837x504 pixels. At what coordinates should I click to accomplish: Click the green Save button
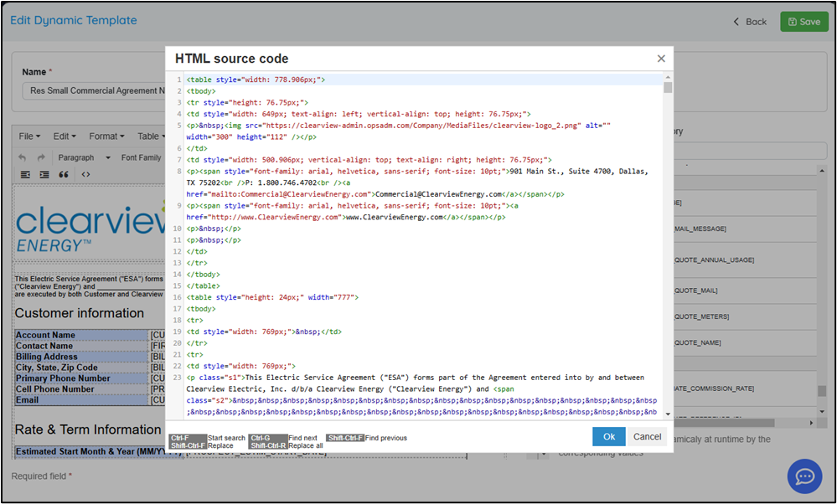click(803, 22)
